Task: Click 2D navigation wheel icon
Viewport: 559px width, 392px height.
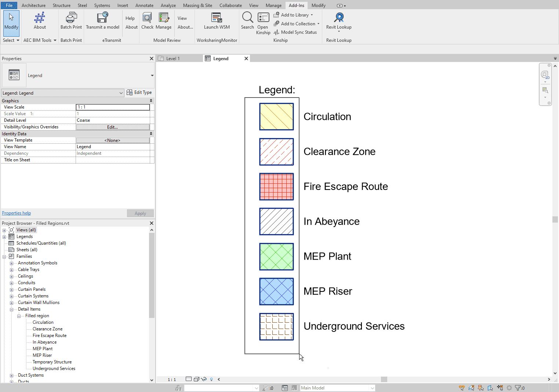Action: (545, 75)
